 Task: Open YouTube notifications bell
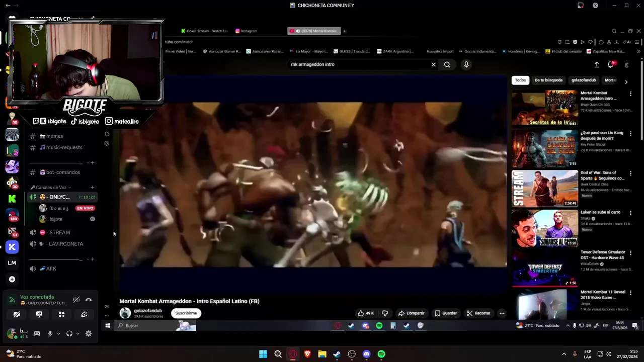[610, 64]
